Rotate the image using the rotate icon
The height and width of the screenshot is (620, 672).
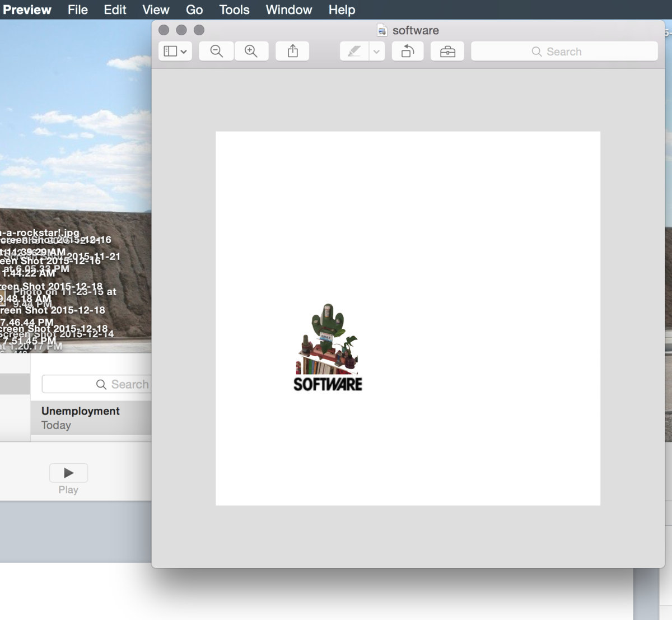[x=408, y=52]
